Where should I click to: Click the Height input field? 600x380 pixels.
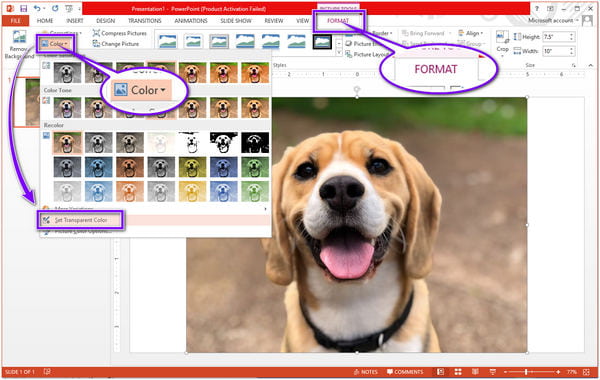(x=556, y=37)
